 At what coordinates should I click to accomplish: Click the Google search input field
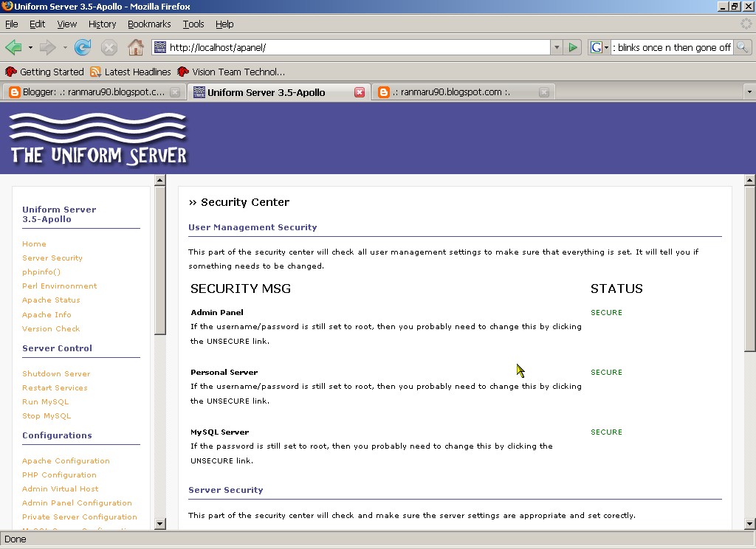tap(672, 47)
